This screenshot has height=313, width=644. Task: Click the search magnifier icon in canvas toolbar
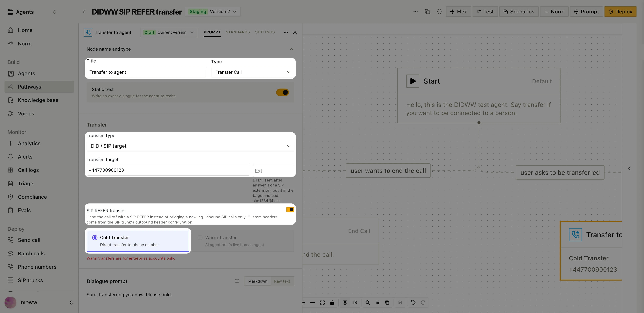tap(368, 302)
